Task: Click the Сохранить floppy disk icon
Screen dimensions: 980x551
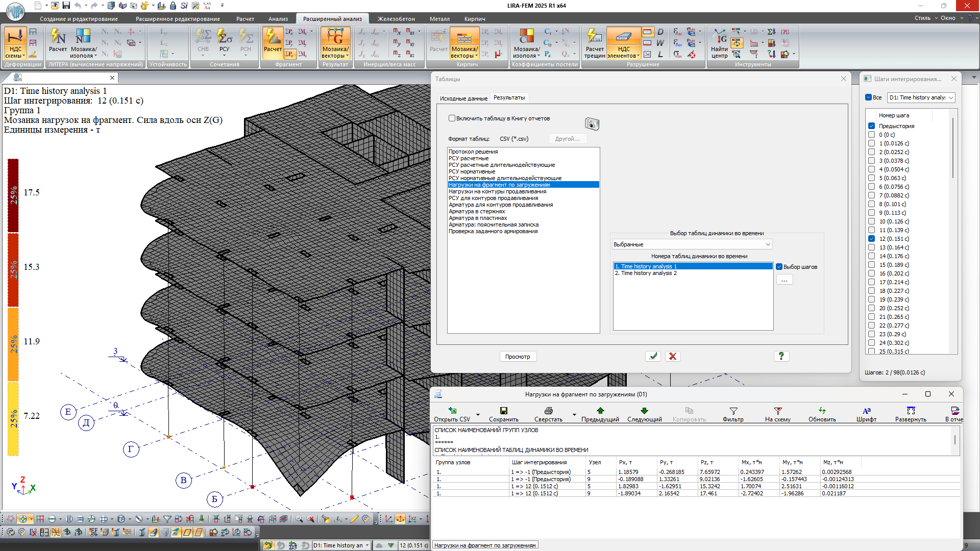Action: tap(503, 411)
